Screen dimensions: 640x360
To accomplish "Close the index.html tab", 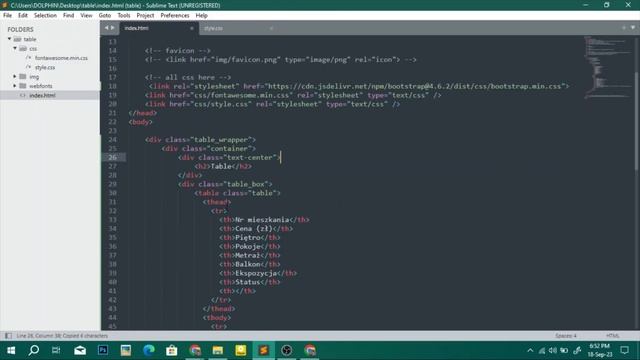I will [x=192, y=28].
